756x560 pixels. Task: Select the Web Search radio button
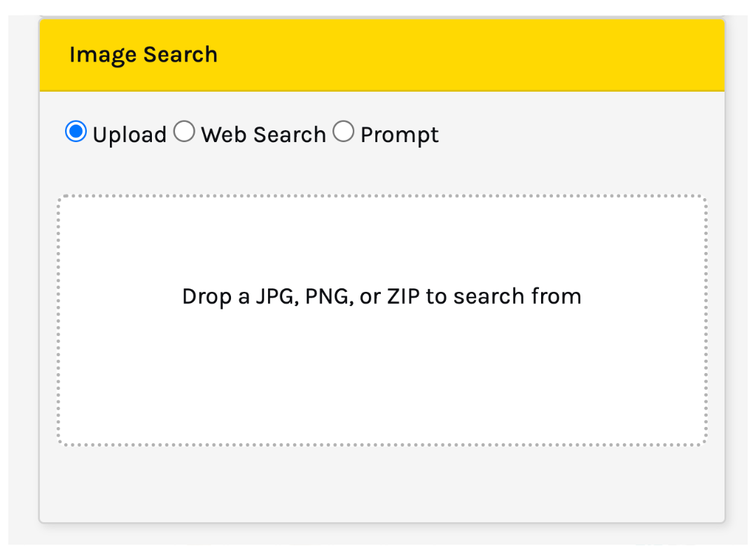pyautogui.click(x=184, y=132)
